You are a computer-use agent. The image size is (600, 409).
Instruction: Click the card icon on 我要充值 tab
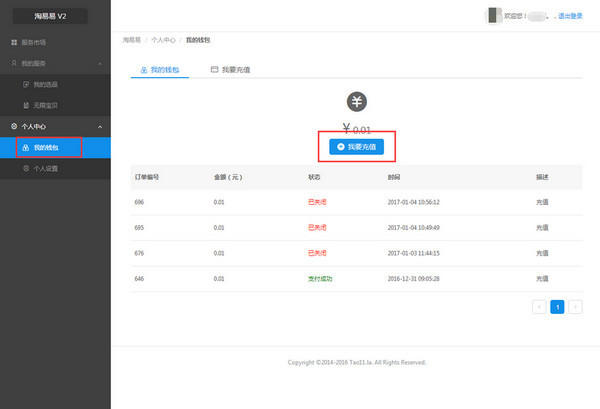[x=215, y=70]
